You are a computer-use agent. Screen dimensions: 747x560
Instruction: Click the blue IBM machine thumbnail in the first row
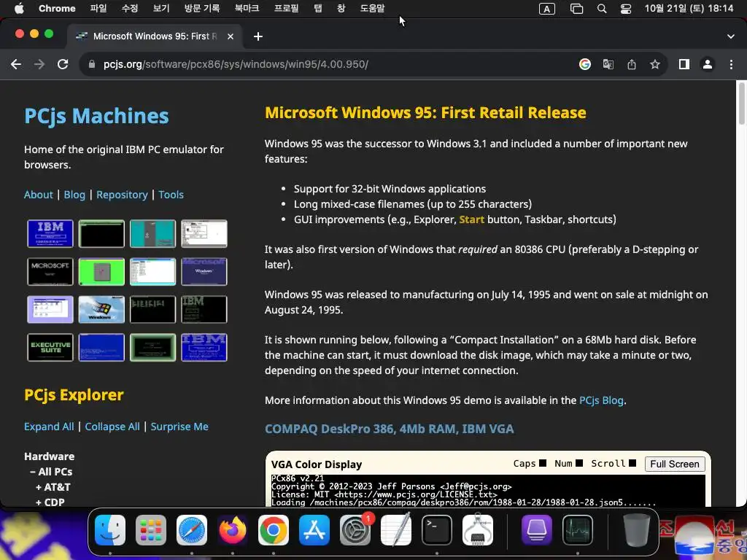pyautogui.click(x=50, y=233)
